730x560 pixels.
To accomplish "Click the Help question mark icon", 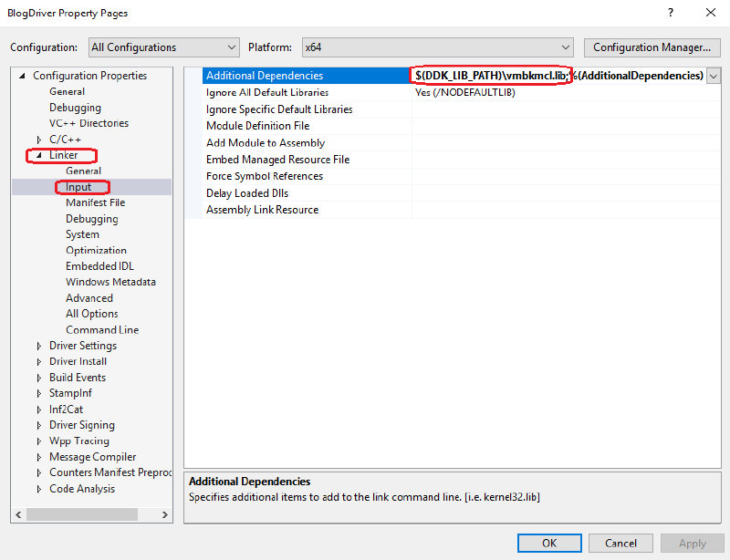I will click(x=670, y=13).
